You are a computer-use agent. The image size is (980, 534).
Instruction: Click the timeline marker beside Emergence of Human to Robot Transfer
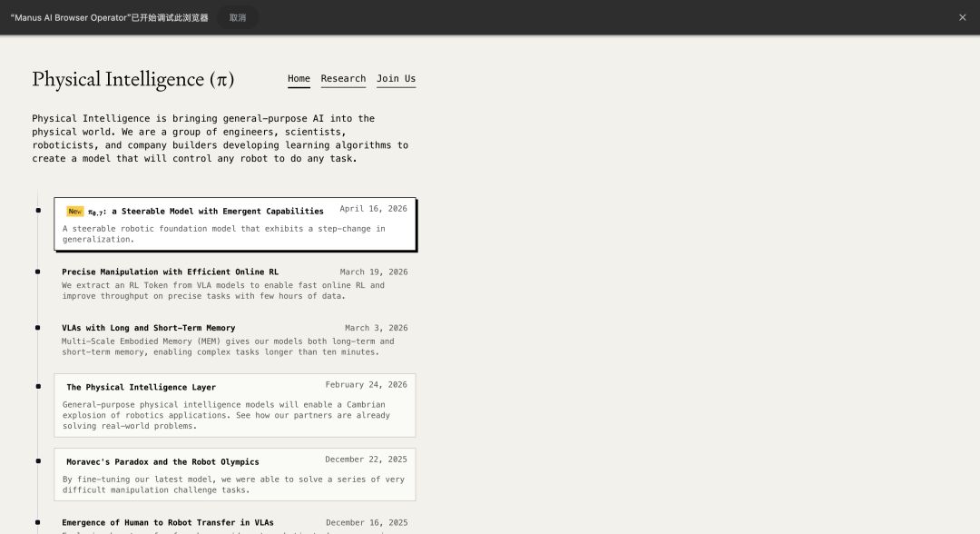38,522
